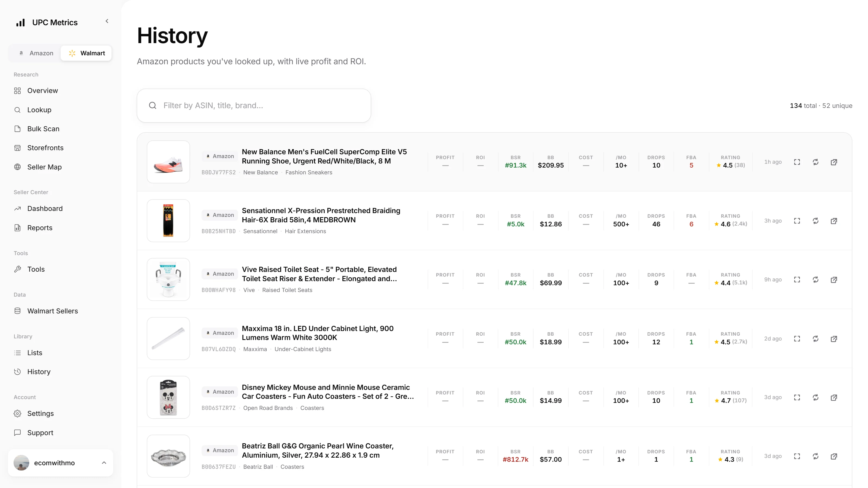
Task: Click the Fashion Sneakers category label
Action: click(x=309, y=172)
